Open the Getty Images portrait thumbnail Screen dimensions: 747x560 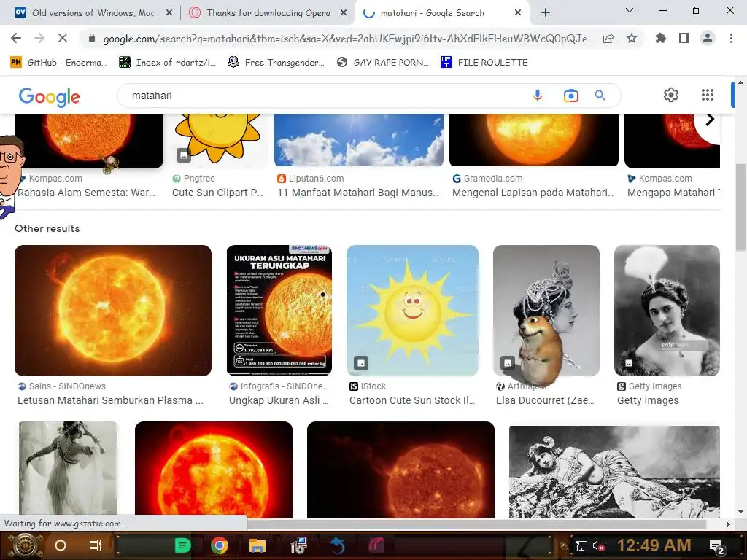coord(667,311)
